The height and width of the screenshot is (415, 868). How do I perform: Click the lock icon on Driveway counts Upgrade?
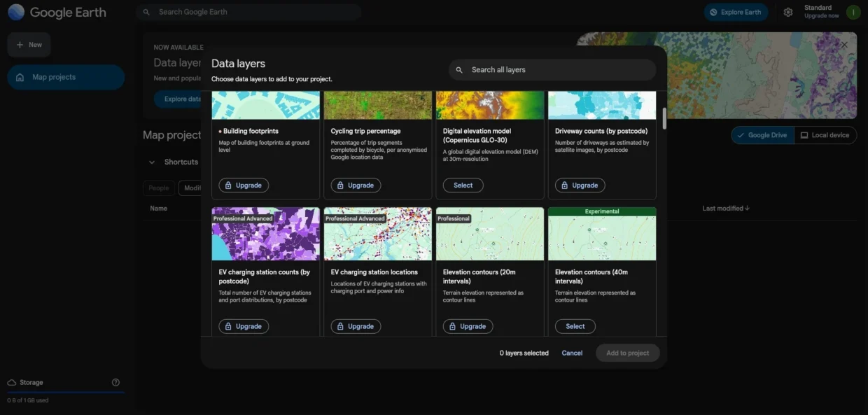point(564,185)
